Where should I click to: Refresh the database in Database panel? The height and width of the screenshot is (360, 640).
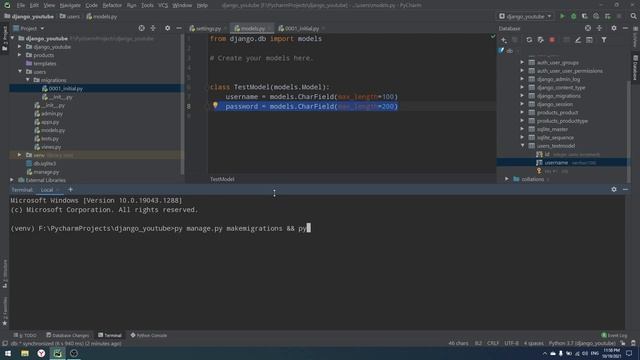point(529,40)
